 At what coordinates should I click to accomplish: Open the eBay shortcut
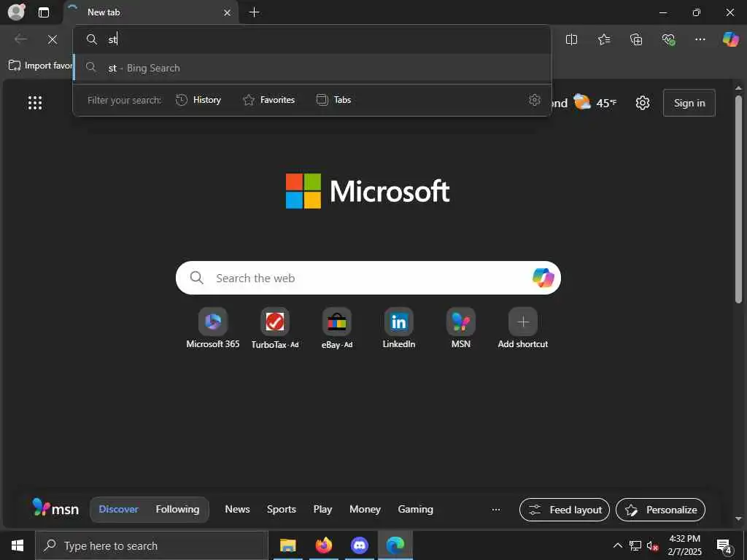(x=337, y=329)
